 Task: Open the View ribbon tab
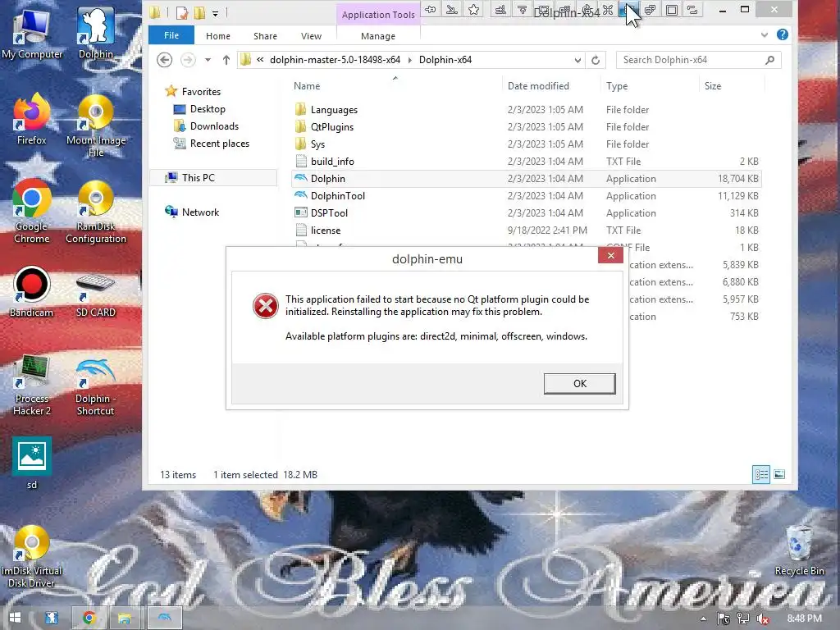(x=311, y=36)
